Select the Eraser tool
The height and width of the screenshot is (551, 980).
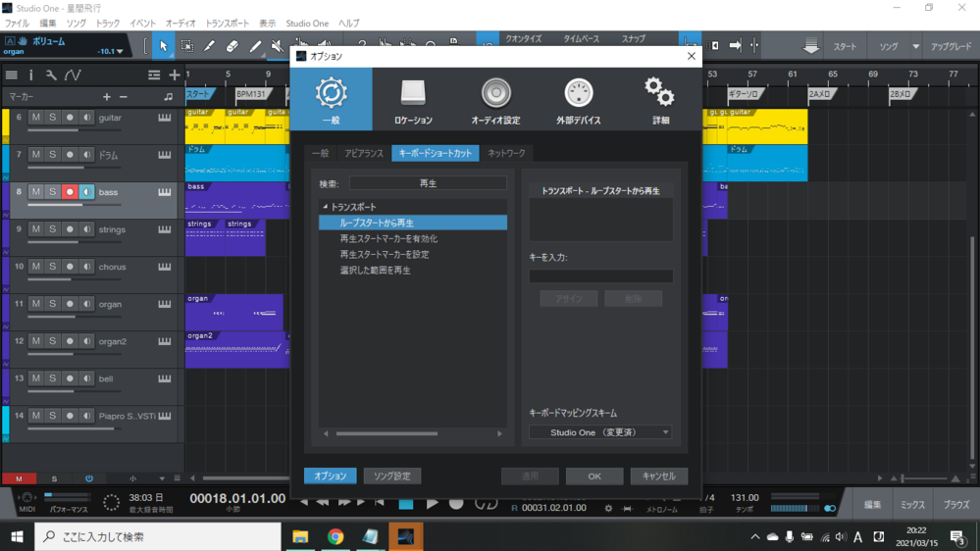click(232, 46)
